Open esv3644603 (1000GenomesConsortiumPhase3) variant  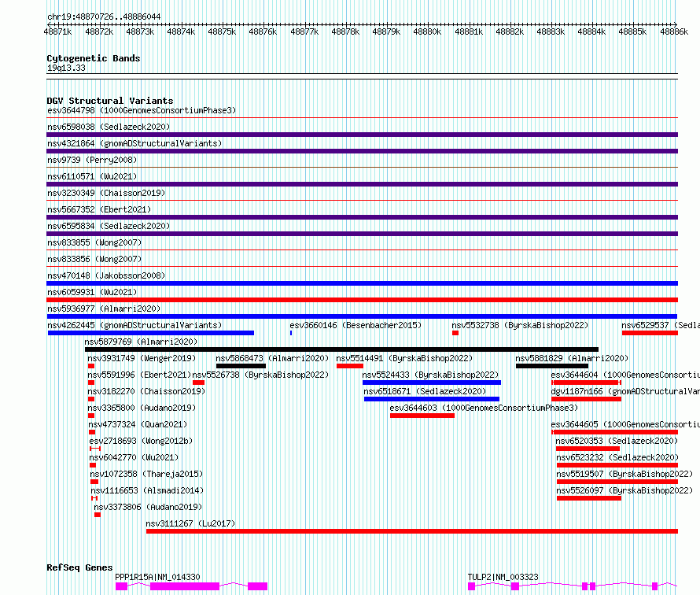pyautogui.click(x=484, y=408)
